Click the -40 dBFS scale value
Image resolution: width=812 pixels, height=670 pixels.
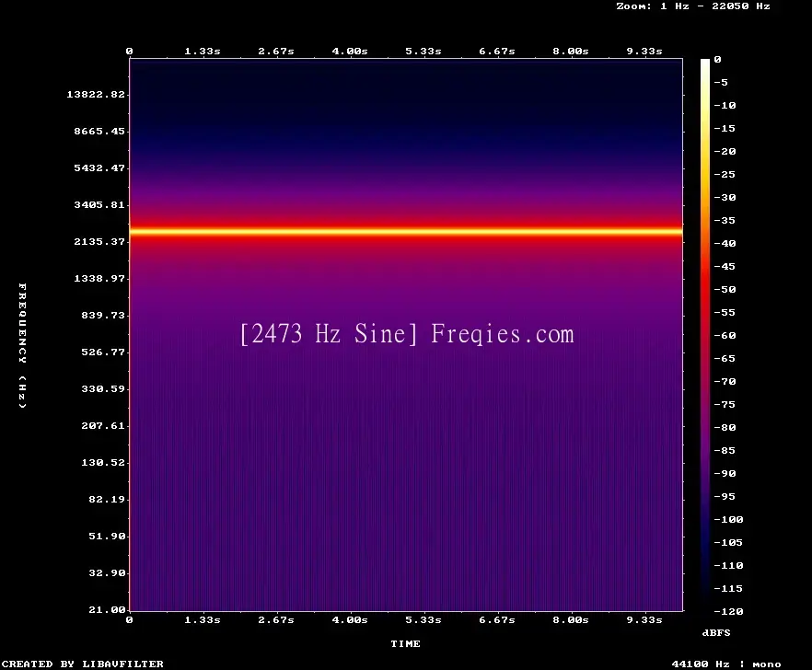725,243
